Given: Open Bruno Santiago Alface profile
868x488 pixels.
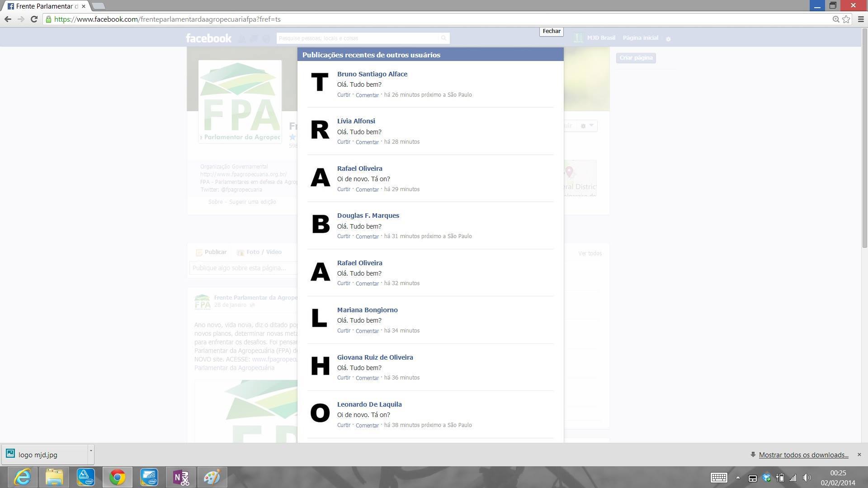Looking at the screenshot, I should pos(372,74).
